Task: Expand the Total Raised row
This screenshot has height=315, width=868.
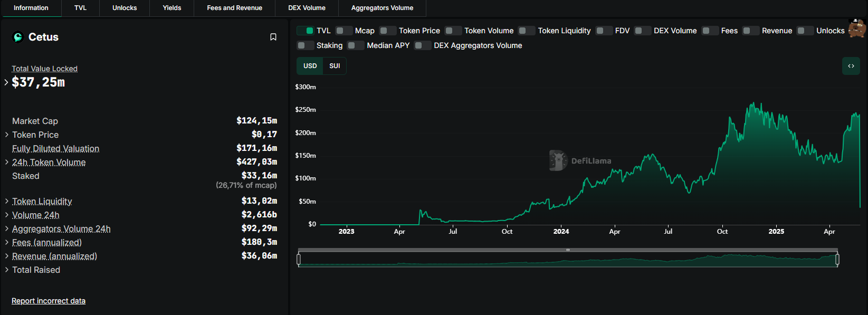Action: (x=7, y=270)
